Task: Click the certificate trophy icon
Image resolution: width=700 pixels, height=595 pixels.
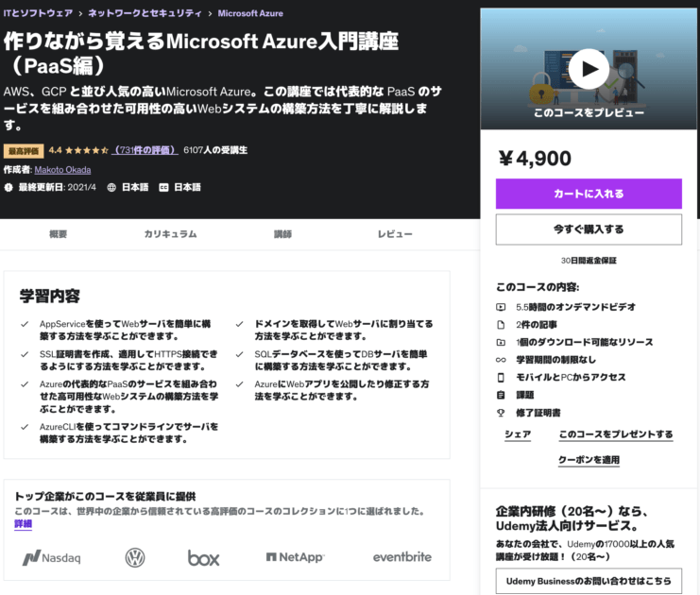Action: (x=501, y=413)
